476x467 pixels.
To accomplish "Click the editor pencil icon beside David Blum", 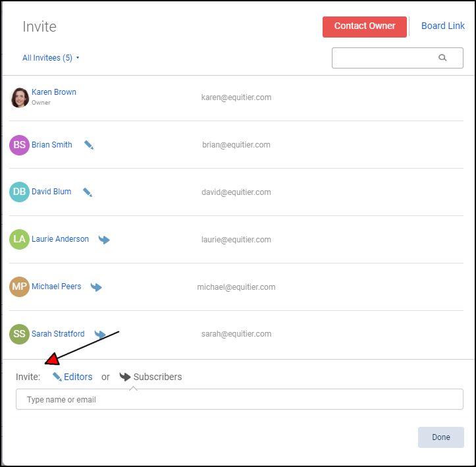I will (x=88, y=192).
